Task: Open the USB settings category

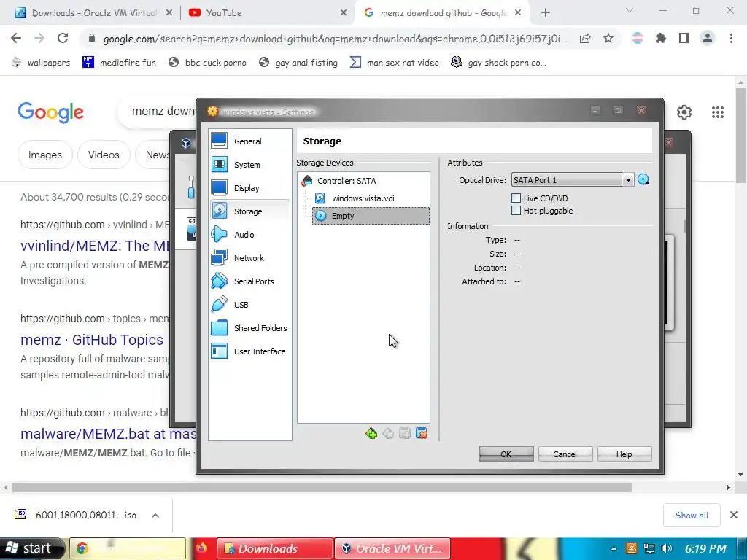Action: click(249, 304)
